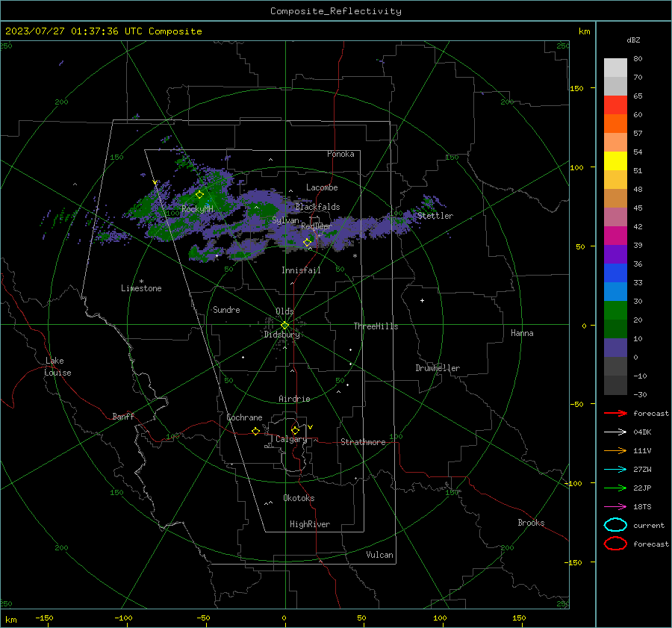
Task: Click the Sylvan label on map
Action: coord(285,220)
